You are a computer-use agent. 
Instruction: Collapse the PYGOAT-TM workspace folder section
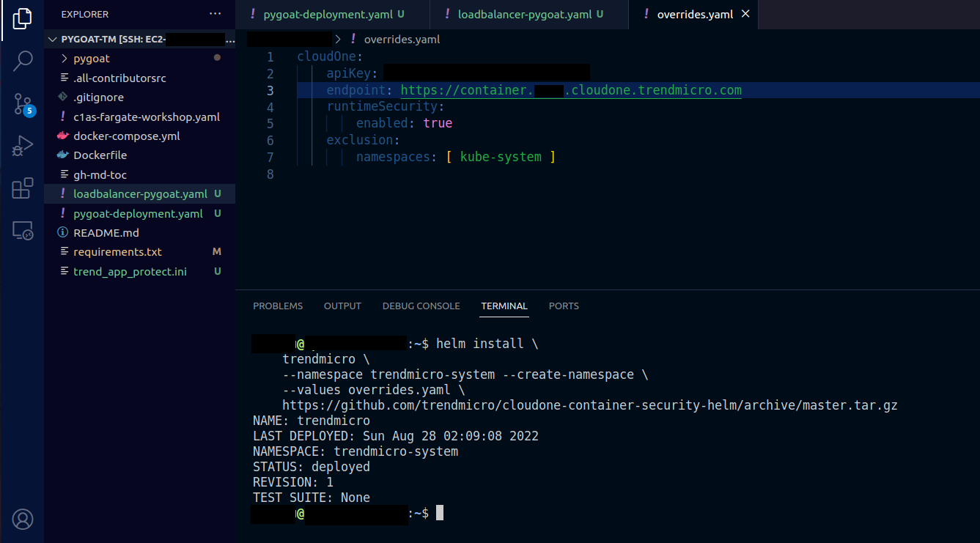pyautogui.click(x=139, y=39)
